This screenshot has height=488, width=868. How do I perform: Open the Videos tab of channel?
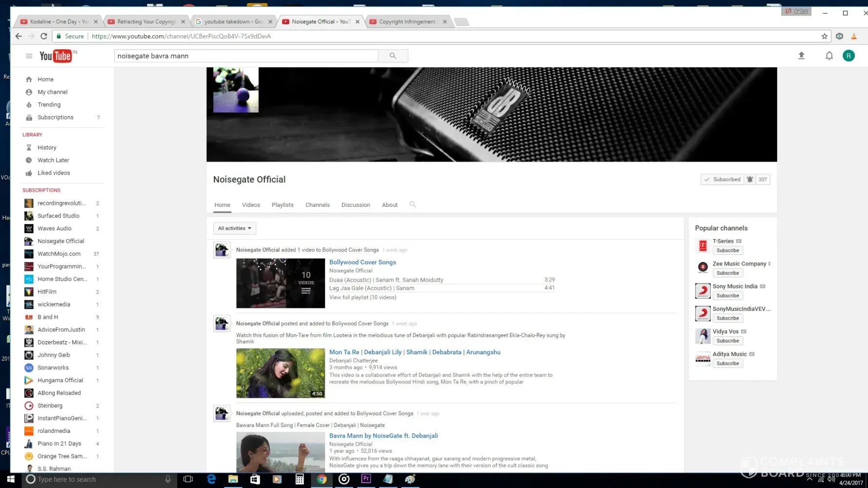click(x=251, y=205)
